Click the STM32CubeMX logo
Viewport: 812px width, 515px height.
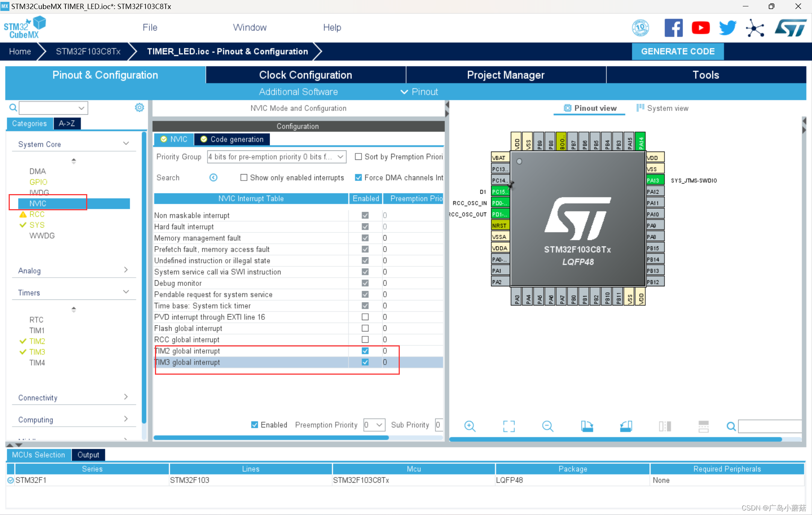24,27
